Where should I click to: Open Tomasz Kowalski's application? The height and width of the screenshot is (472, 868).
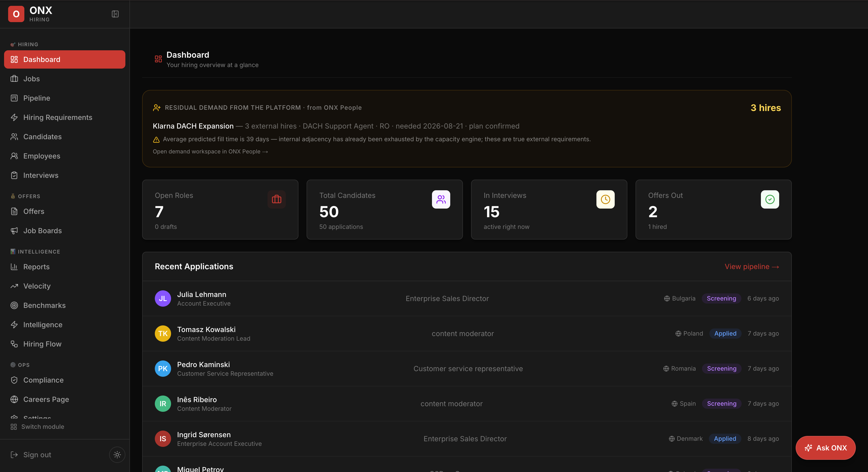point(467,334)
